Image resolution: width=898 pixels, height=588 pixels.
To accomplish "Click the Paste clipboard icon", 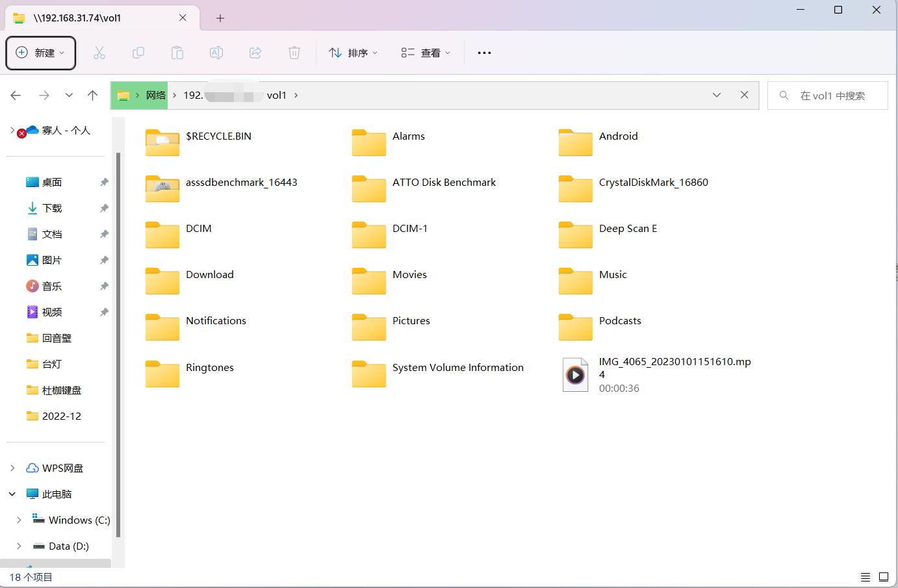I will [x=177, y=53].
